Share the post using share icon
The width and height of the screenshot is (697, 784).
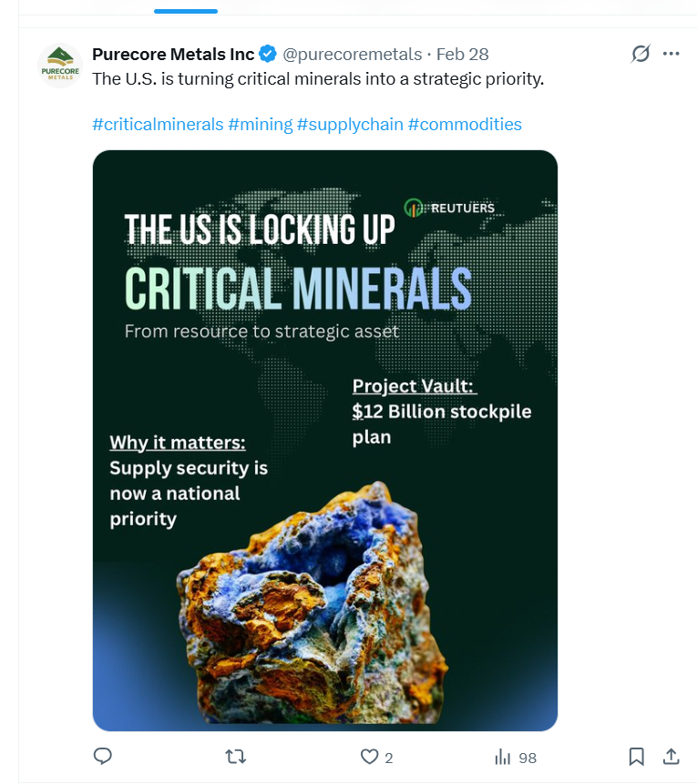[671, 757]
